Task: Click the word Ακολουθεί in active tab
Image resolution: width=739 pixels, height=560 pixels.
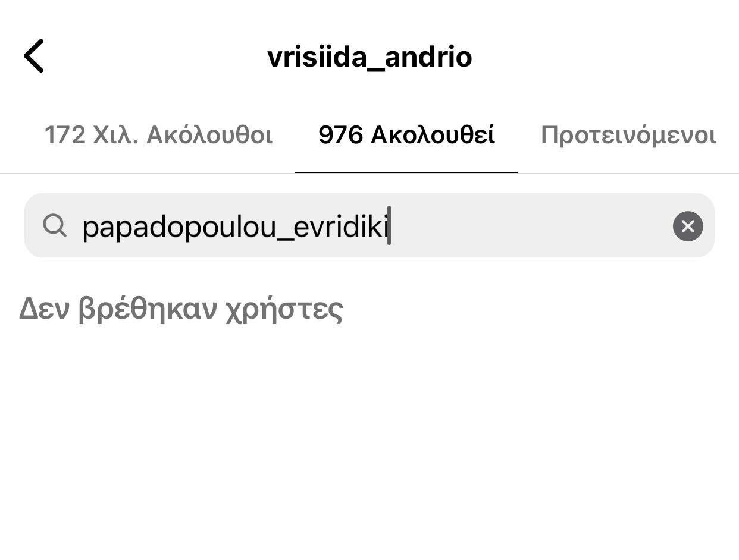Action: pyautogui.click(x=433, y=135)
